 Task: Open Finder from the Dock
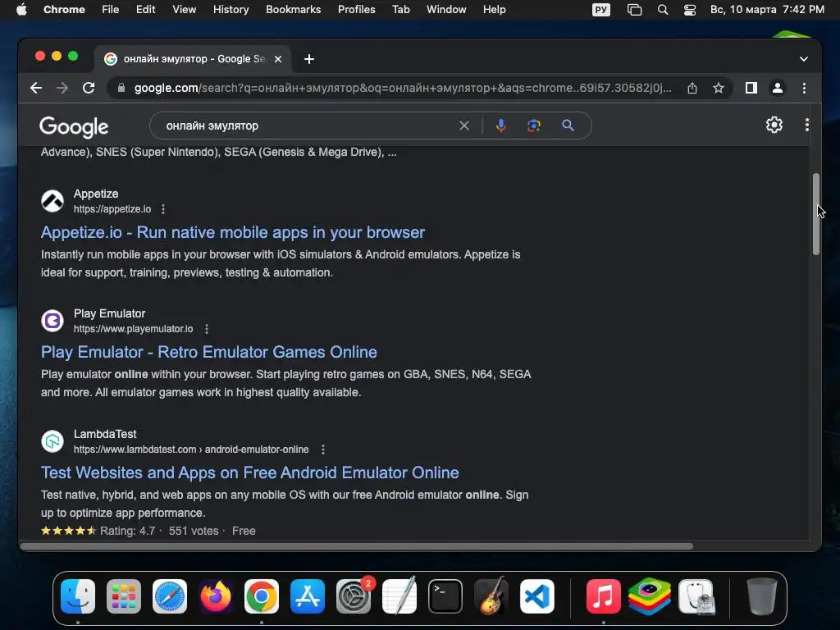tap(78, 596)
